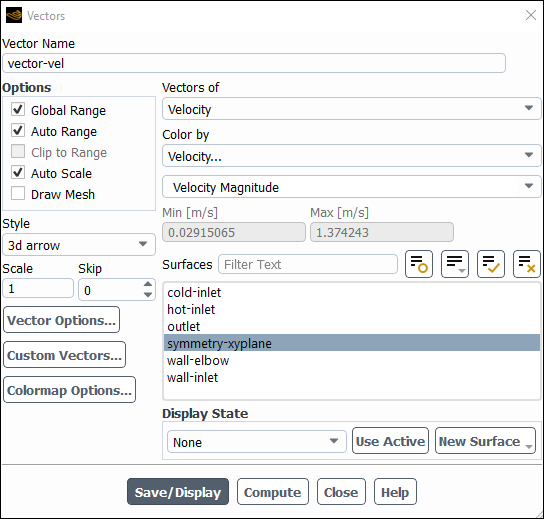Click the Ansys Fluent logo icon
Screen dimensions: 544x519
pyautogui.click(x=14, y=15)
